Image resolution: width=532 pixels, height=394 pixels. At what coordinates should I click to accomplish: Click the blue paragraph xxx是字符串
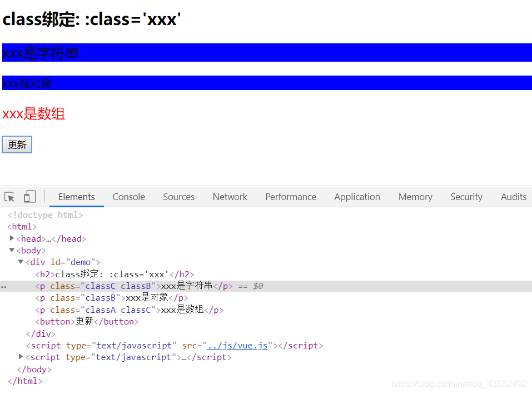pyautogui.click(x=267, y=53)
